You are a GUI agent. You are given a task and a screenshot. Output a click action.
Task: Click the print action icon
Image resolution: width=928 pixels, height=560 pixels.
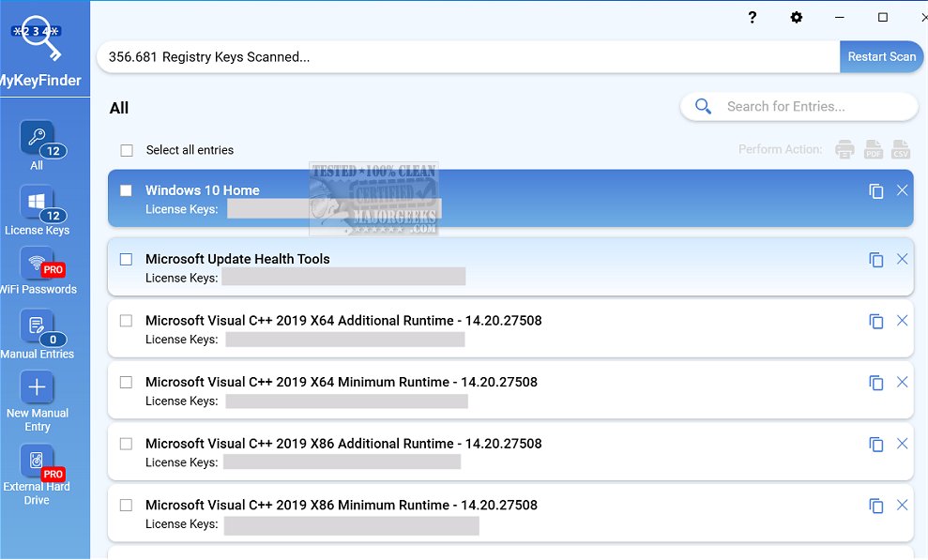click(x=845, y=149)
